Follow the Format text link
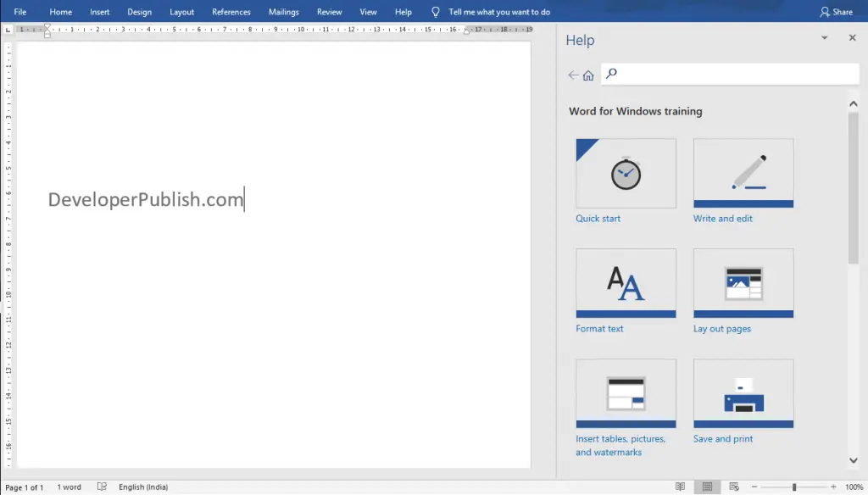 tap(599, 328)
